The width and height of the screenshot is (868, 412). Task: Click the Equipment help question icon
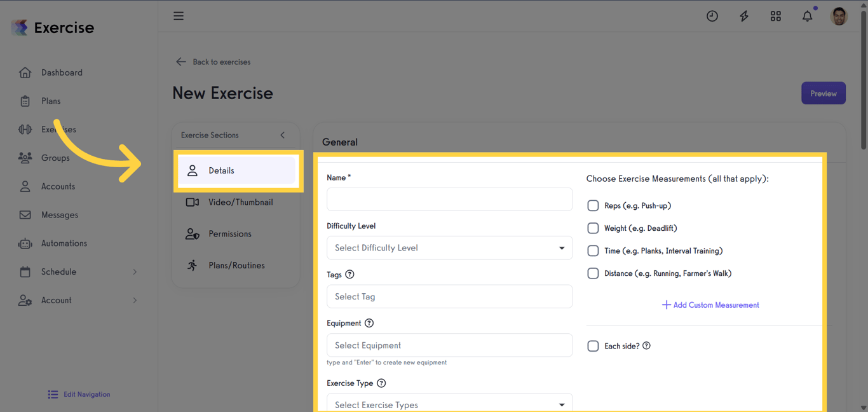tap(369, 323)
